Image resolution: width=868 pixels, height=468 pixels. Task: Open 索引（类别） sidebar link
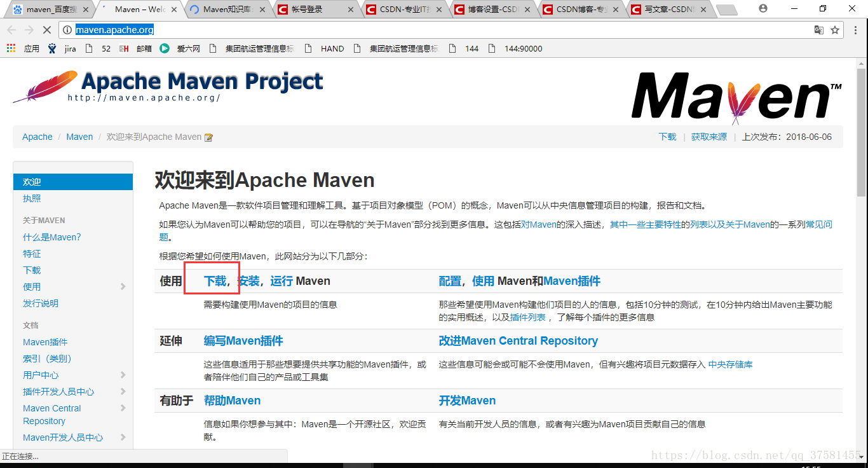click(x=47, y=359)
